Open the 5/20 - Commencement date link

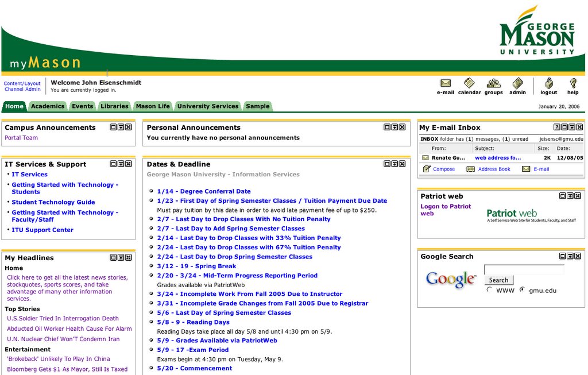click(x=194, y=368)
